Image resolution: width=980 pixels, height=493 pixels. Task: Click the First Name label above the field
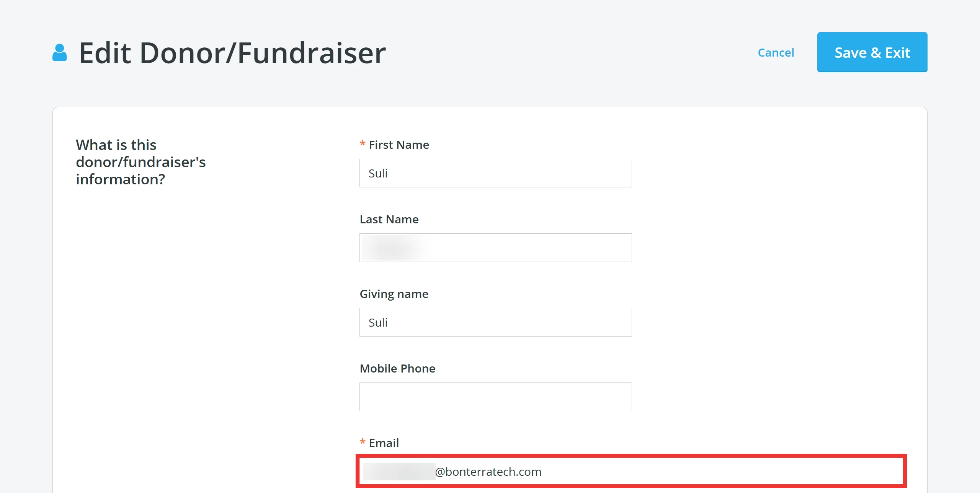399,145
